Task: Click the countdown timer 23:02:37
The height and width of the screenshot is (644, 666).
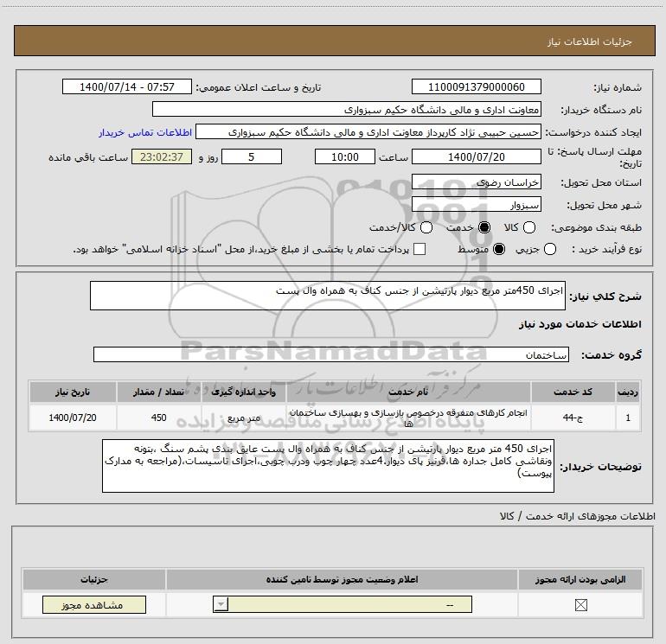Action: (162, 156)
